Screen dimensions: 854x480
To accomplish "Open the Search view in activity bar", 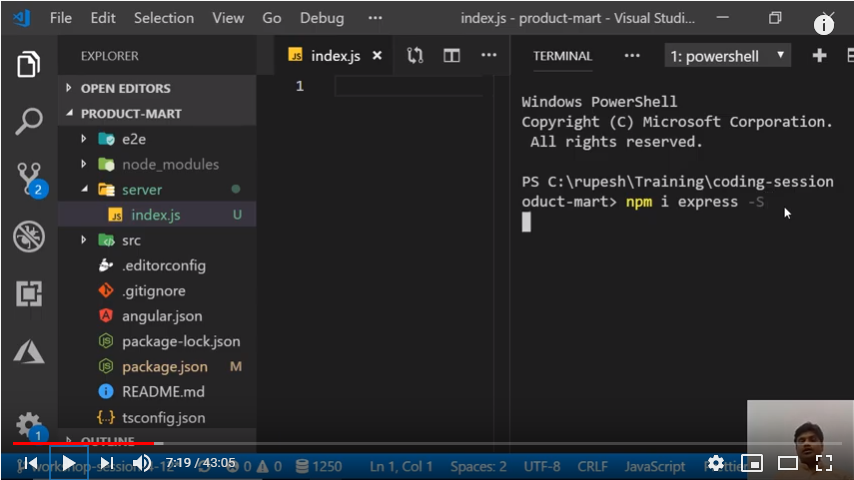I will coord(29,122).
